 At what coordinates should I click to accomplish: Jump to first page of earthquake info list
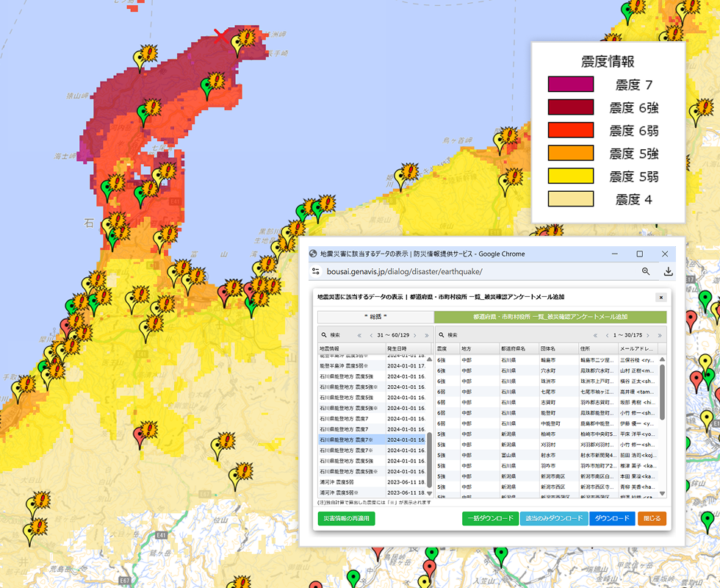tap(359, 334)
